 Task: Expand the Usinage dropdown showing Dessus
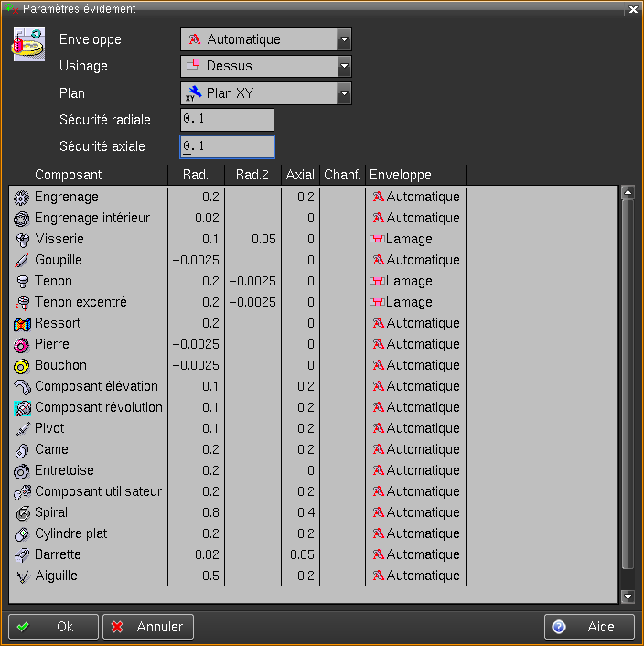pos(266,66)
